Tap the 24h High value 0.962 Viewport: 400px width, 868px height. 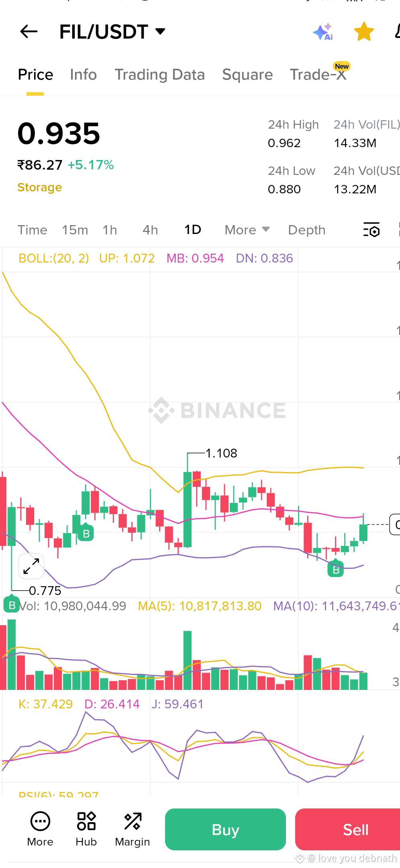click(284, 143)
